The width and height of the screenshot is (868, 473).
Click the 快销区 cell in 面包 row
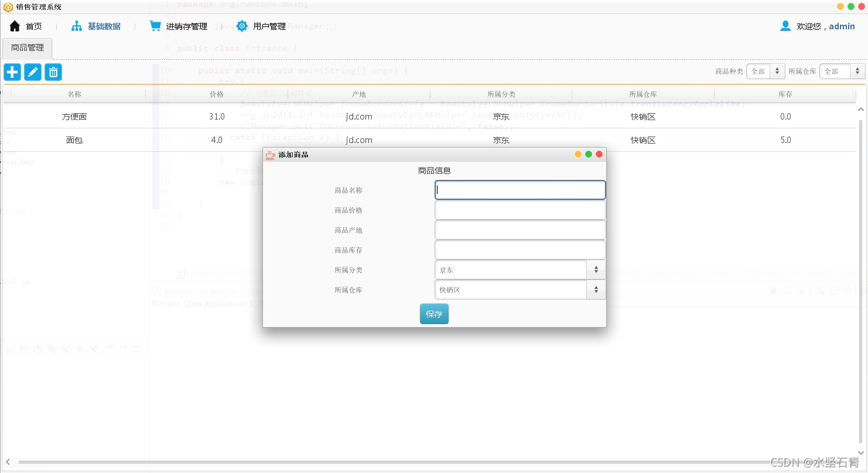[x=643, y=140]
